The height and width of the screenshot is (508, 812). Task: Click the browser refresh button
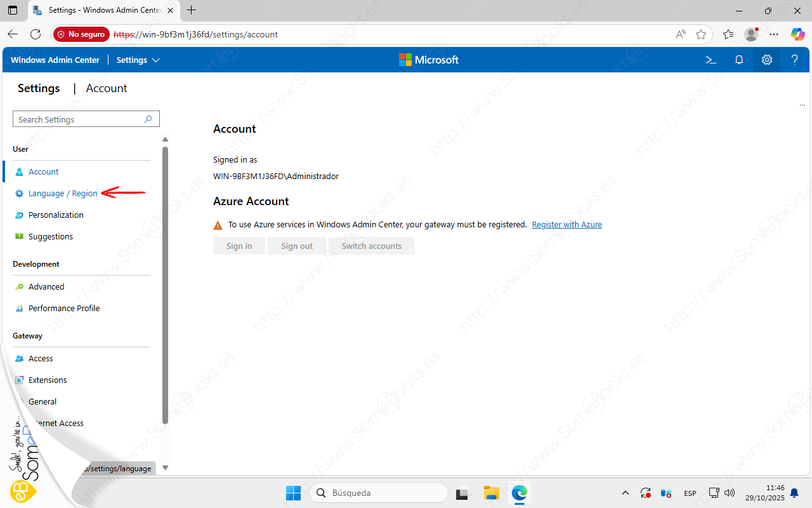coord(36,34)
